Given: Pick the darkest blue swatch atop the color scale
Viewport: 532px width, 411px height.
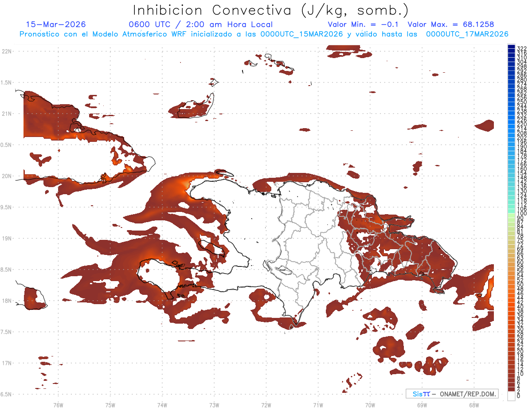Looking at the screenshot, I should (511, 46).
